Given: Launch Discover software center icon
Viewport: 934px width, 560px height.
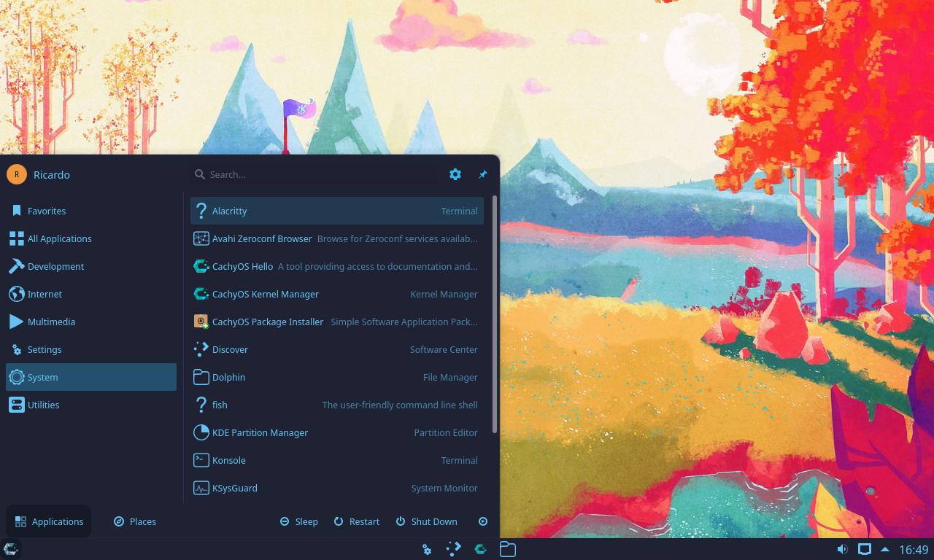Looking at the screenshot, I should 201,349.
